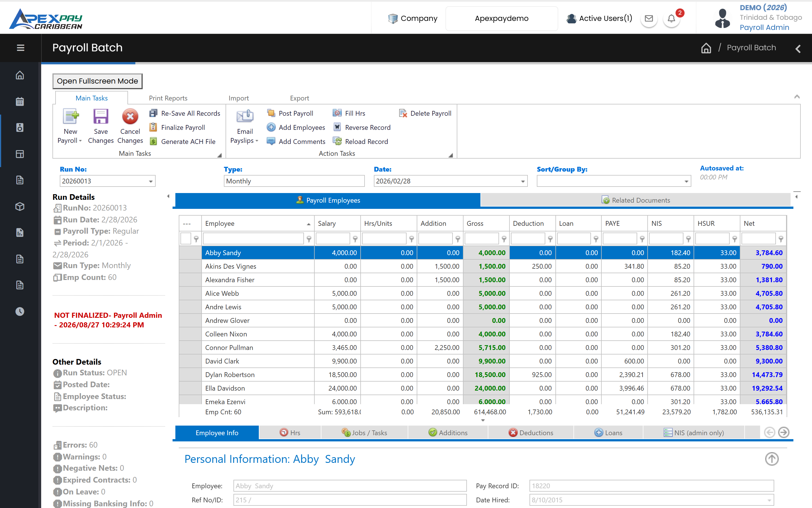The image size is (812, 508).
Task: Click Reverse Record
Action: point(362,127)
